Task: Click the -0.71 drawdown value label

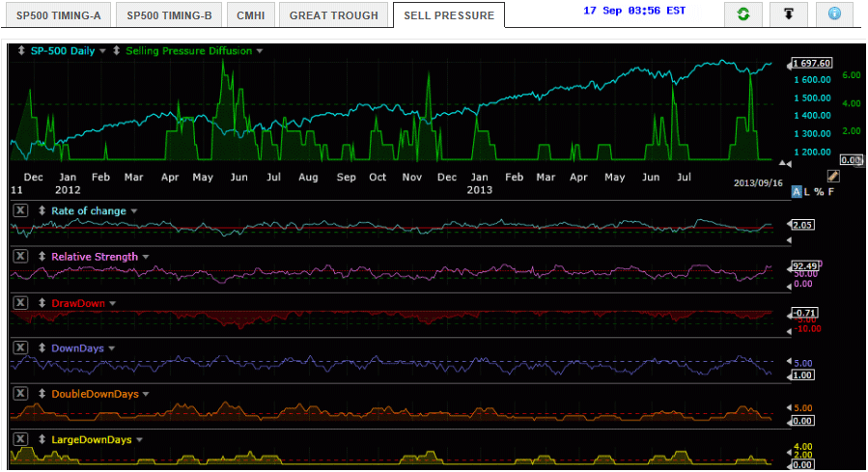Action: tap(805, 313)
